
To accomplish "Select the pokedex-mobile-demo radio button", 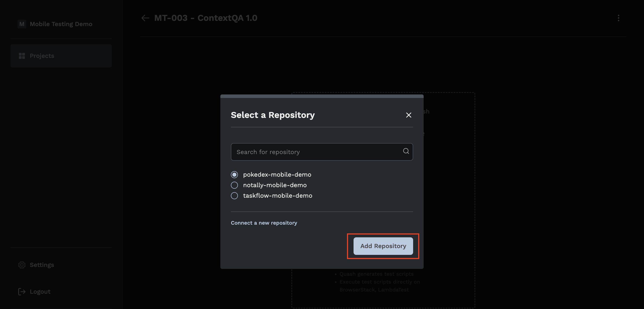I will 234,175.
